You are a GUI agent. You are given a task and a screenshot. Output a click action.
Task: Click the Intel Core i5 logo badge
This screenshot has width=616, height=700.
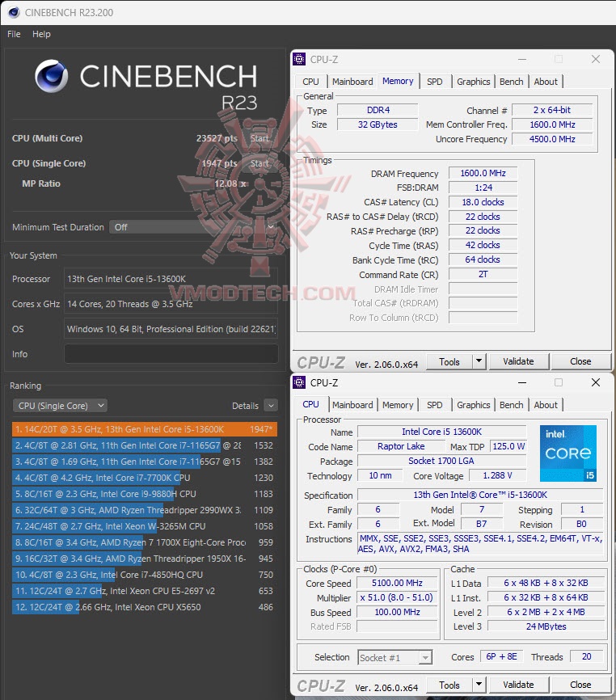point(567,453)
